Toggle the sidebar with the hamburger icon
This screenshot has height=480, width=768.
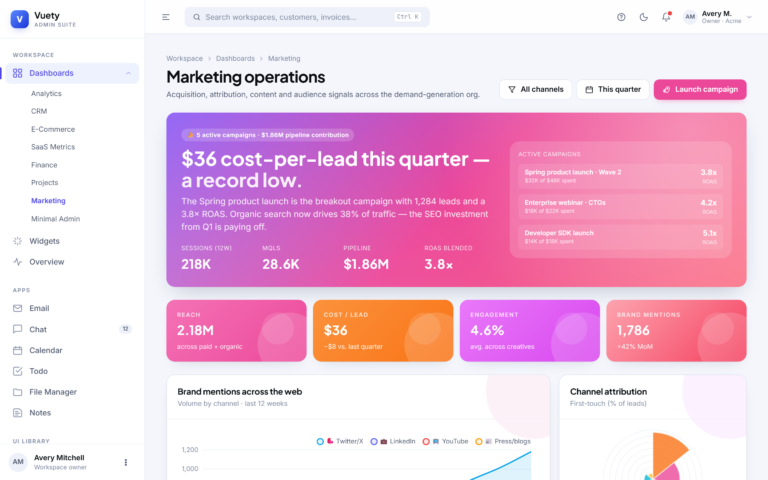(x=166, y=17)
